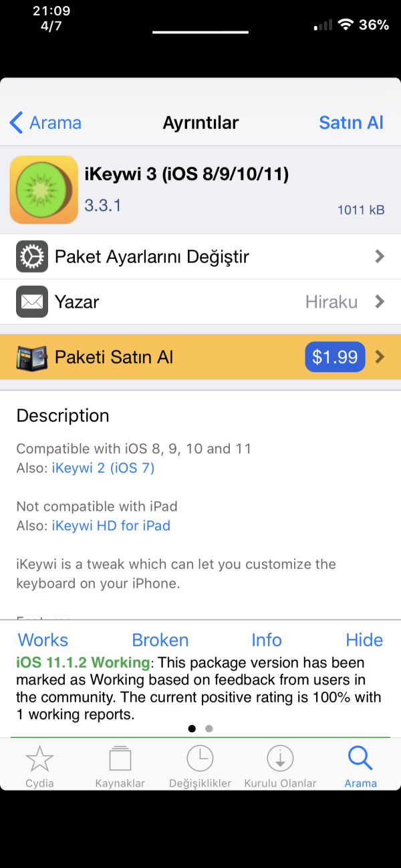Tap Satın Al in the navigation bar

coord(351,123)
